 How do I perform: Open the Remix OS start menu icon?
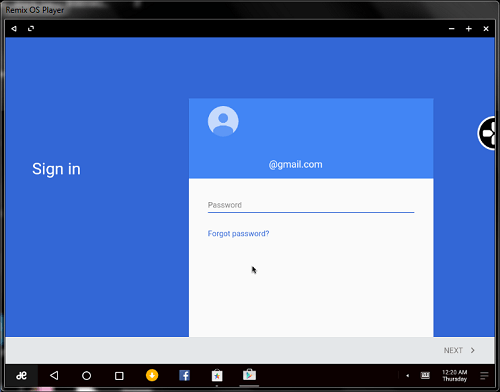point(22,376)
